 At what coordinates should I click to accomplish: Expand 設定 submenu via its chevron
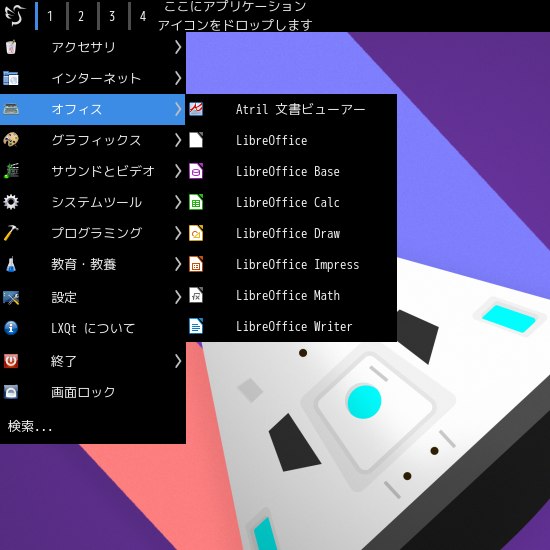178,297
